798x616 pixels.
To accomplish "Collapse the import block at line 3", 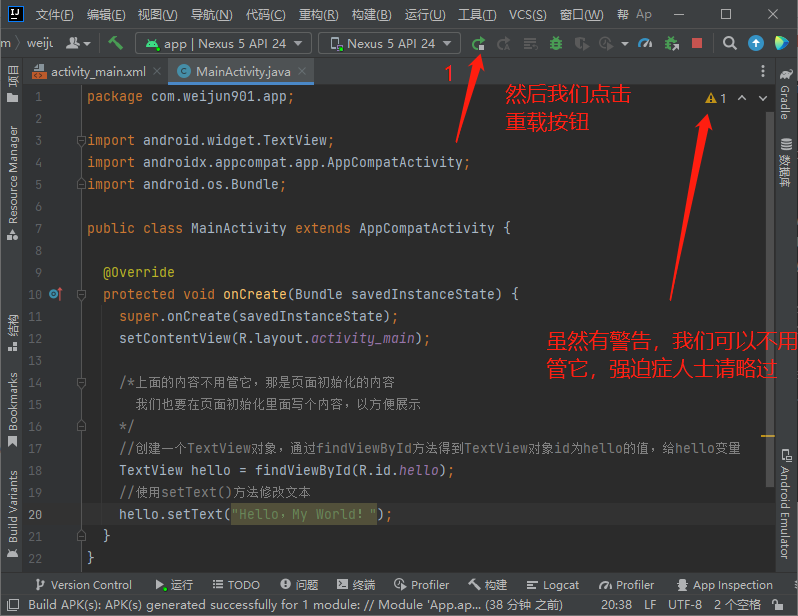I will tap(81, 140).
